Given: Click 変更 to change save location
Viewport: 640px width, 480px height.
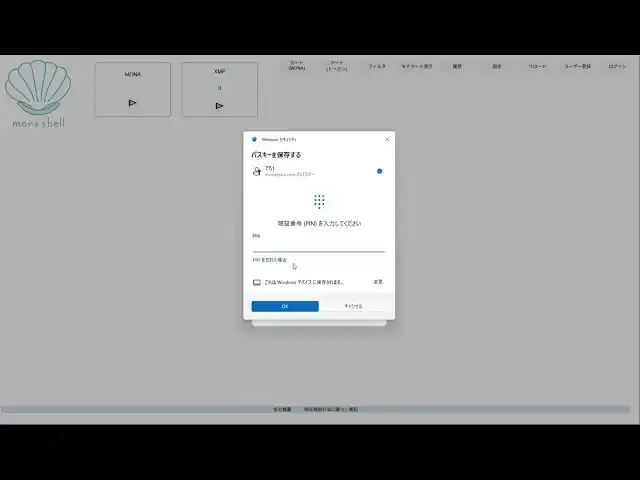Looking at the screenshot, I should pyautogui.click(x=378, y=282).
